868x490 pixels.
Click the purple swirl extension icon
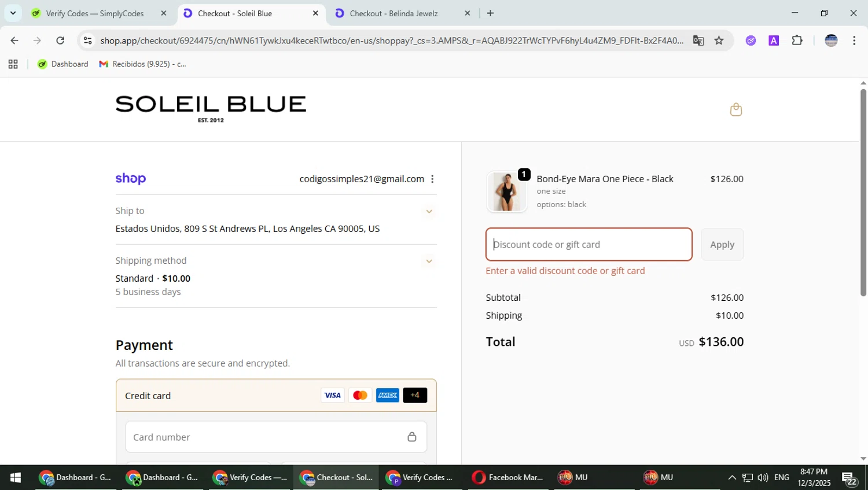point(751,40)
